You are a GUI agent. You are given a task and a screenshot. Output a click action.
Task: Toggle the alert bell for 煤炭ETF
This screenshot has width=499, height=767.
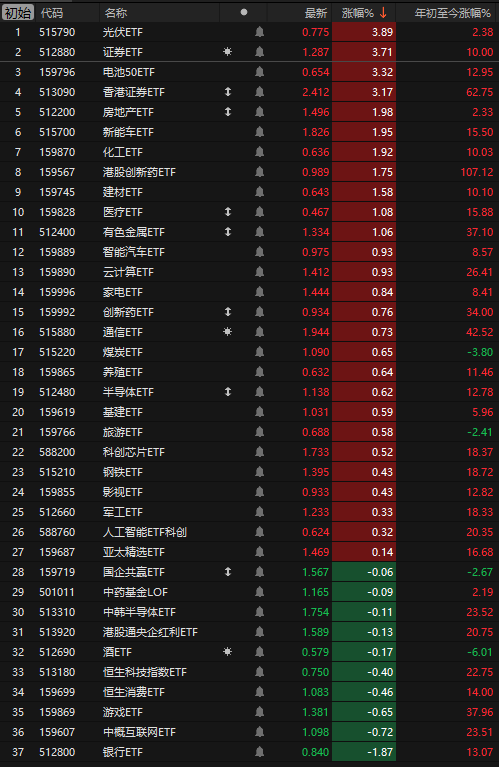[x=259, y=352]
